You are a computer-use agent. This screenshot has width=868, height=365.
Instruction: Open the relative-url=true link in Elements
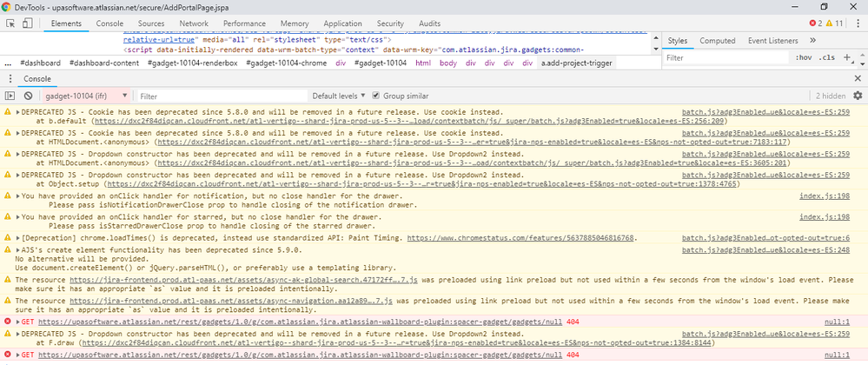158,41
